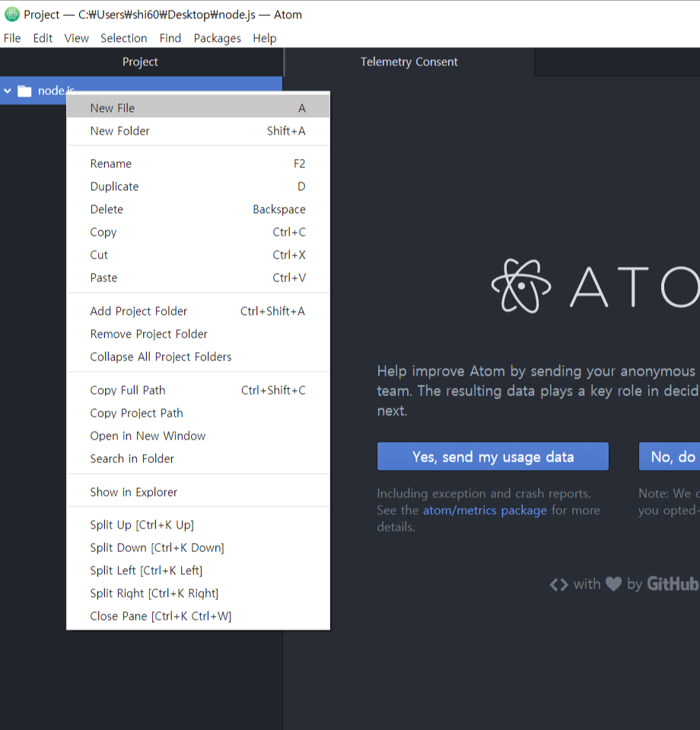Select Split Right in context menu
The image size is (700, 730).
[x=198, y=593]
